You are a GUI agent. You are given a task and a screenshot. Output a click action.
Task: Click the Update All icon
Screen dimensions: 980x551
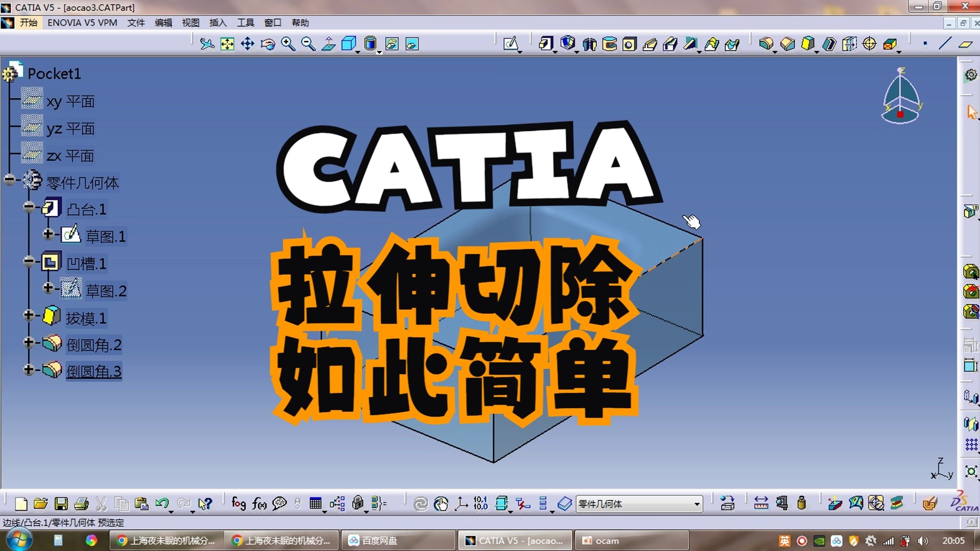(421, 504)
